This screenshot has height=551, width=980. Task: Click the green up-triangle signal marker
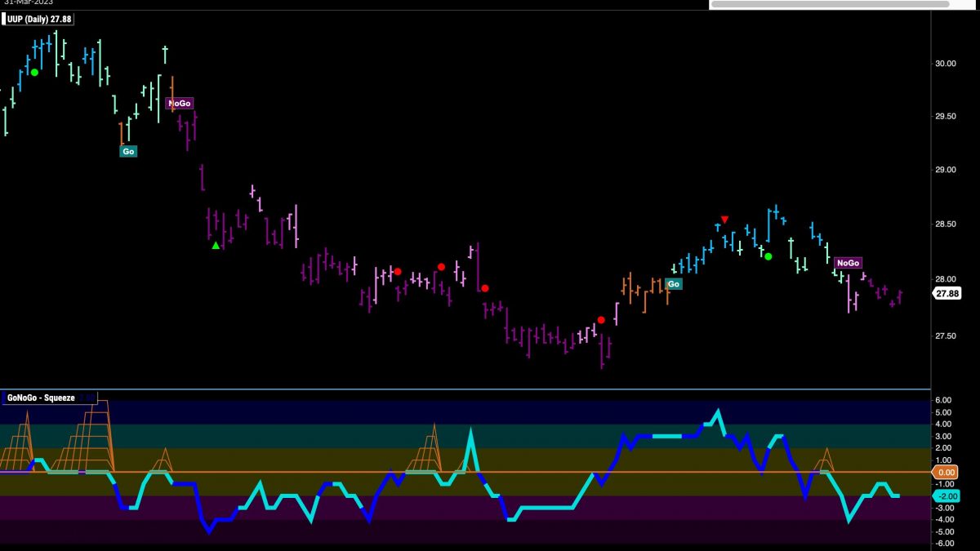point(216,245)
